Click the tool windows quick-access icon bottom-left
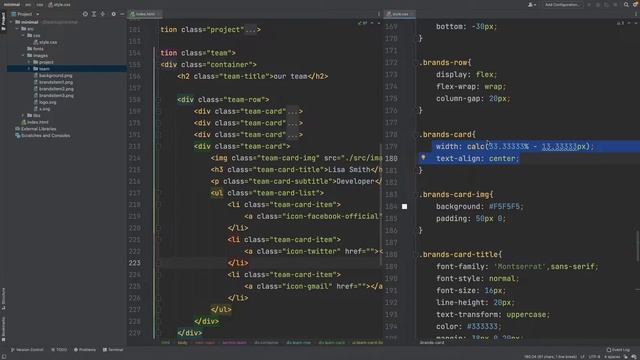The height and width of the screenshot is (360, 640). [x=3, y=356]
